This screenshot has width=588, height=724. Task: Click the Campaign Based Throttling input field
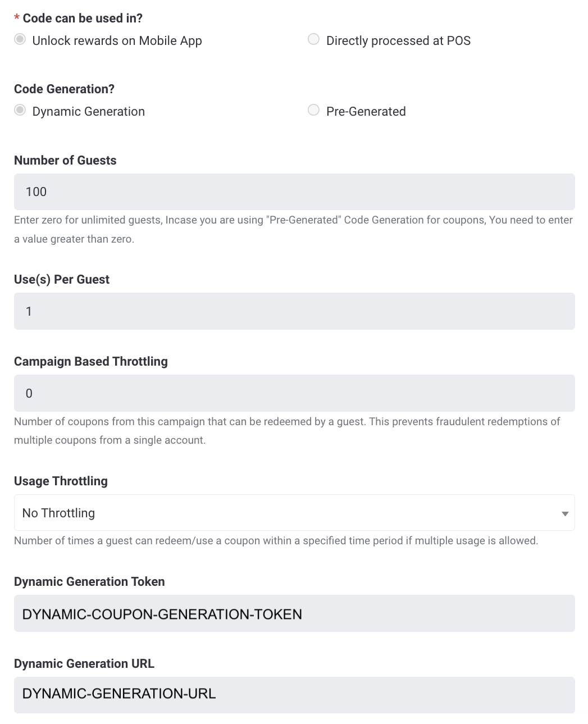(x=294, y=393)
